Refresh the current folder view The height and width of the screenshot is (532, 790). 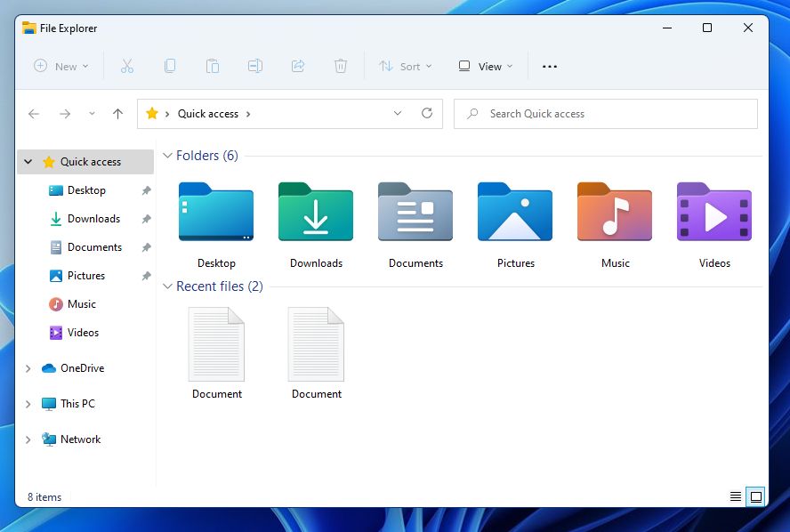point(426,113)
